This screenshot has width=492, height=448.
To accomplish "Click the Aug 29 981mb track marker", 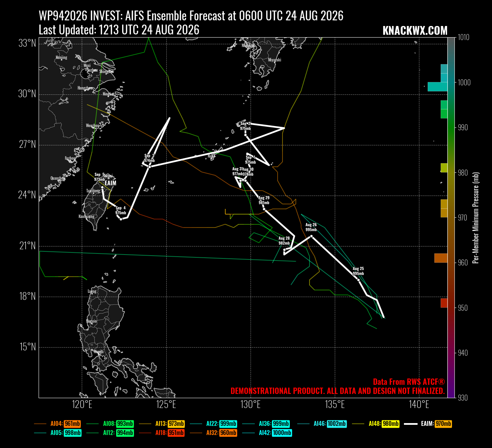I will tap(264, 209).
